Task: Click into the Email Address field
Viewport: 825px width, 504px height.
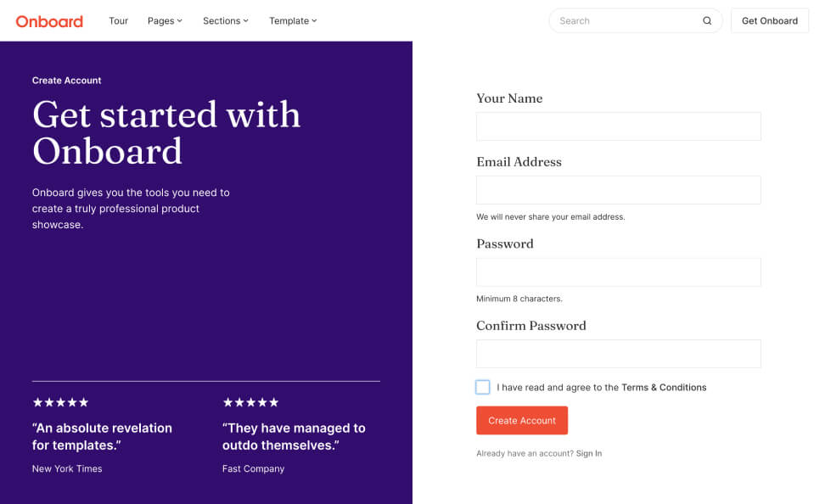Action: click(618, 190)
